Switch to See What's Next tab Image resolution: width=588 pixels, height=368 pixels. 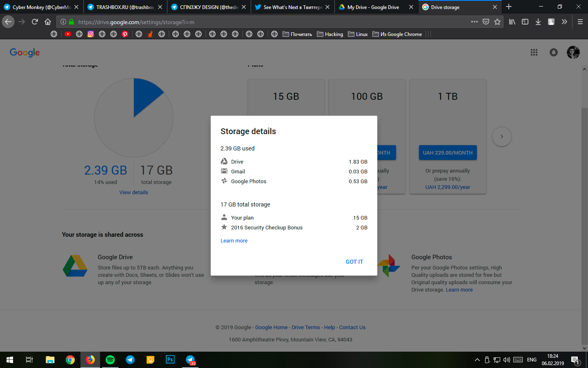pyautogui.click(x=292, y=7)
